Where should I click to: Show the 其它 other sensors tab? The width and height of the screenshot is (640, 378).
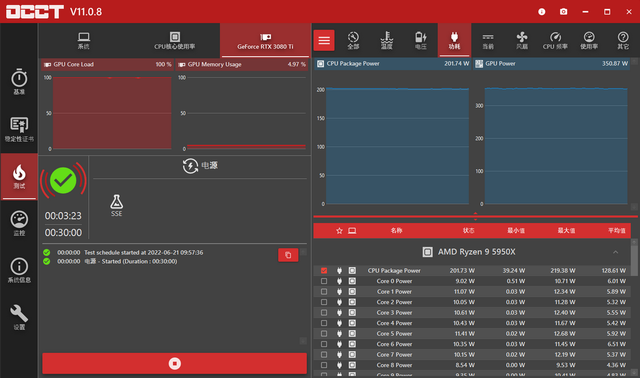point(623,40)
